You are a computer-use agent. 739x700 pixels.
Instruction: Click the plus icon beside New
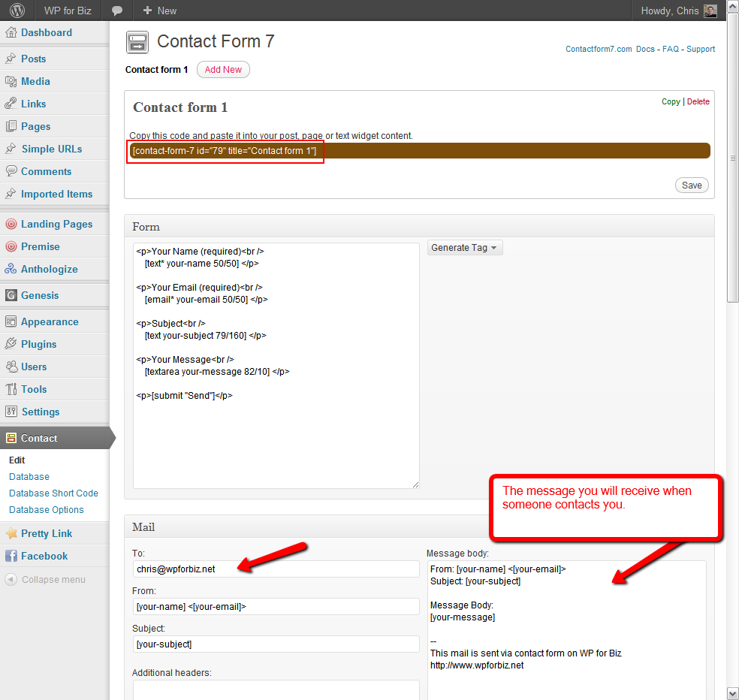(x=147, y=11)
